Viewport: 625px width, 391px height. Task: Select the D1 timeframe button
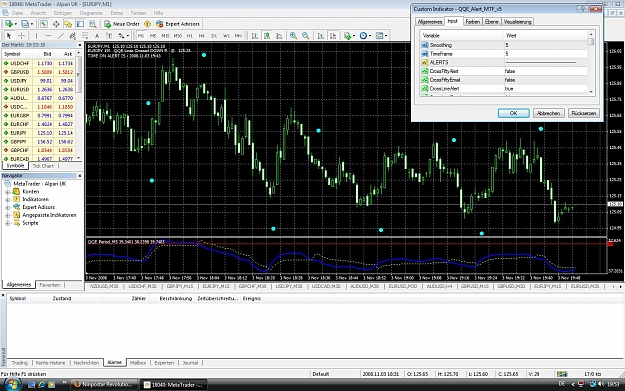(x=214, y=36)
